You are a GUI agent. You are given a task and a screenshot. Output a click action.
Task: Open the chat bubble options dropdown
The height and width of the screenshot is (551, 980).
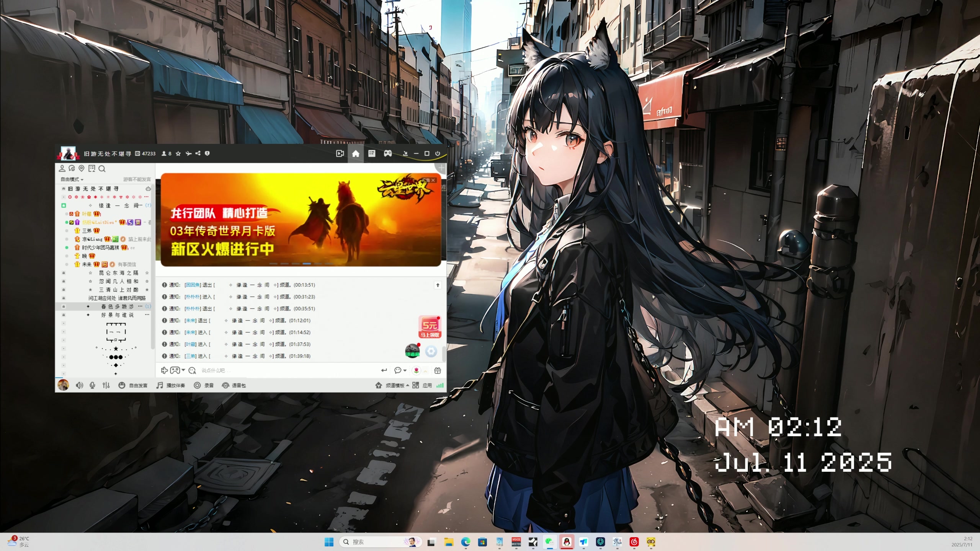point(400,370)
